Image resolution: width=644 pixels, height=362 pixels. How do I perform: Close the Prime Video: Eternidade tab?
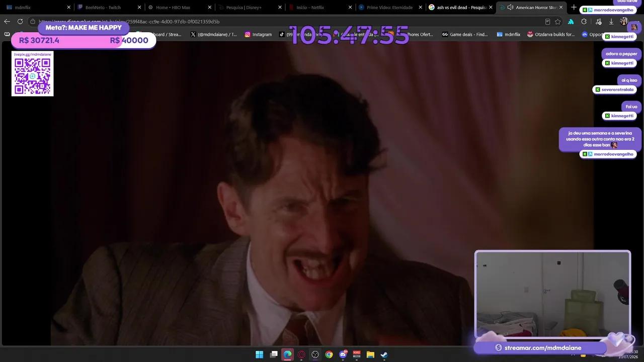tap(420, 8)
